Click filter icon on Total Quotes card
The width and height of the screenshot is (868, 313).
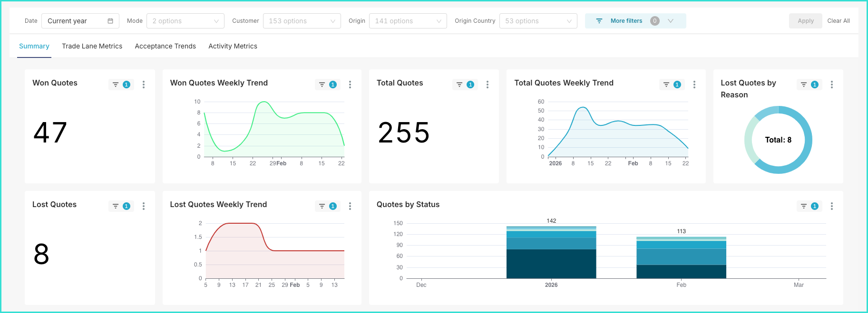[459, 85]
